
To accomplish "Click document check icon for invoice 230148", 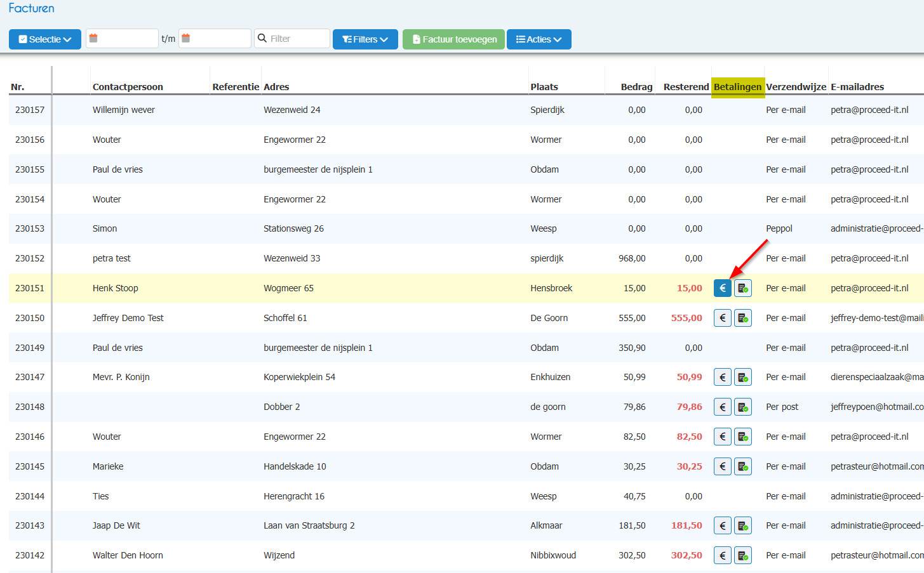I will pyautogui.click(x=743, y=407).
